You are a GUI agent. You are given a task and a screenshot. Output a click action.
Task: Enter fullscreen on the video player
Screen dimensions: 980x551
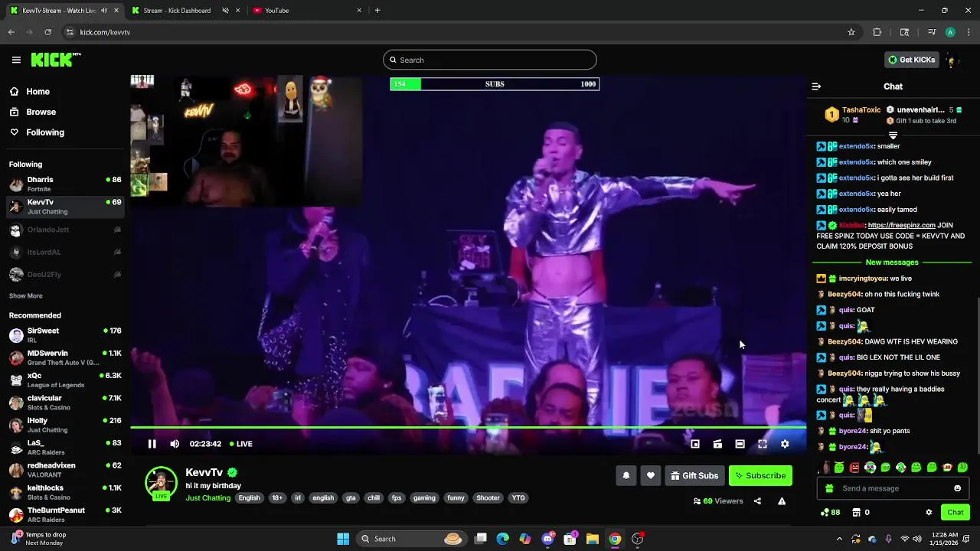[763, 444]
